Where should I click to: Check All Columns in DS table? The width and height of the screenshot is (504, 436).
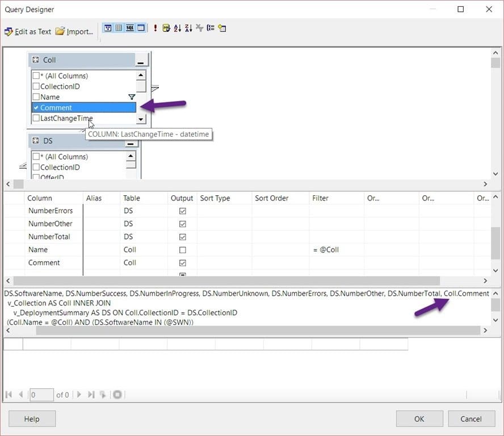click(x=36, y=156)
